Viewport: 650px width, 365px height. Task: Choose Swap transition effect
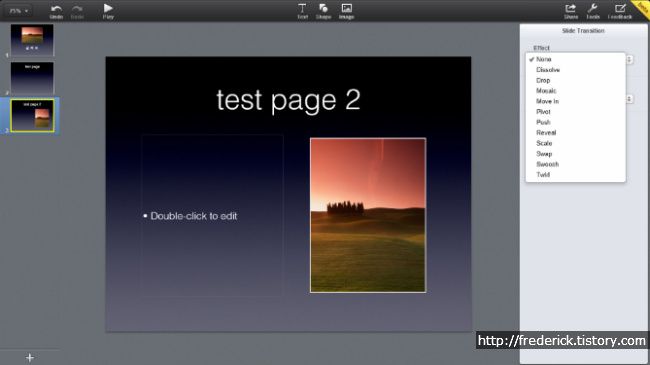tap(575, 154)
